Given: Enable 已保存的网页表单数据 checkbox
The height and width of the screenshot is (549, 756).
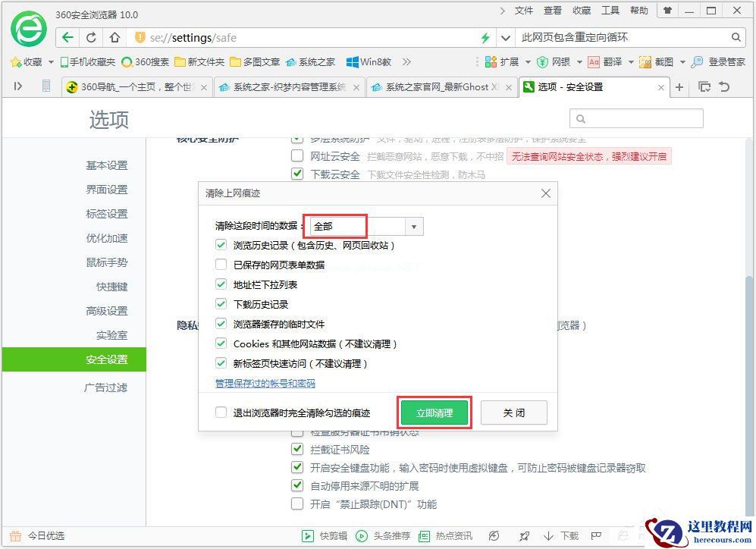Looking at the screenshot, I should pos(221,265).
